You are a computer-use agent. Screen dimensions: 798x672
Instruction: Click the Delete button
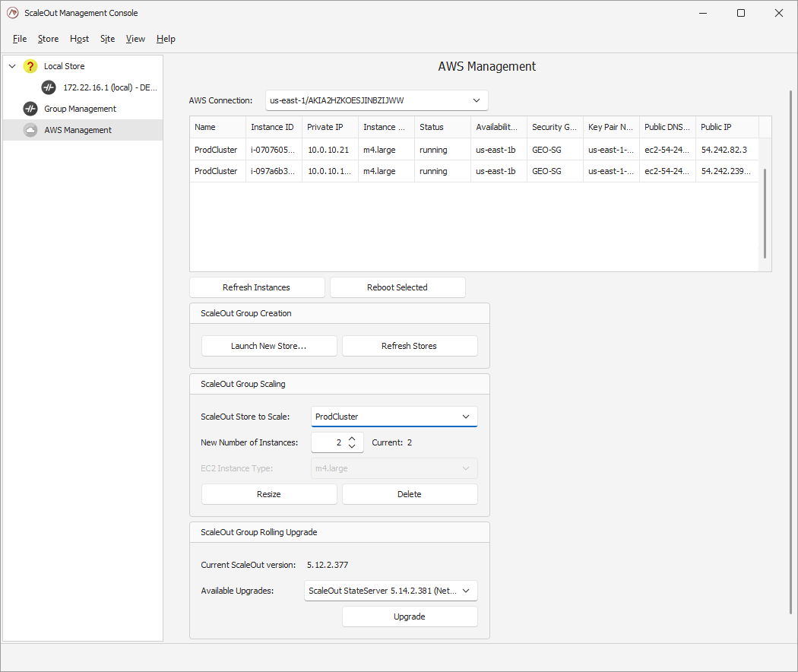[x=410, y=494]
